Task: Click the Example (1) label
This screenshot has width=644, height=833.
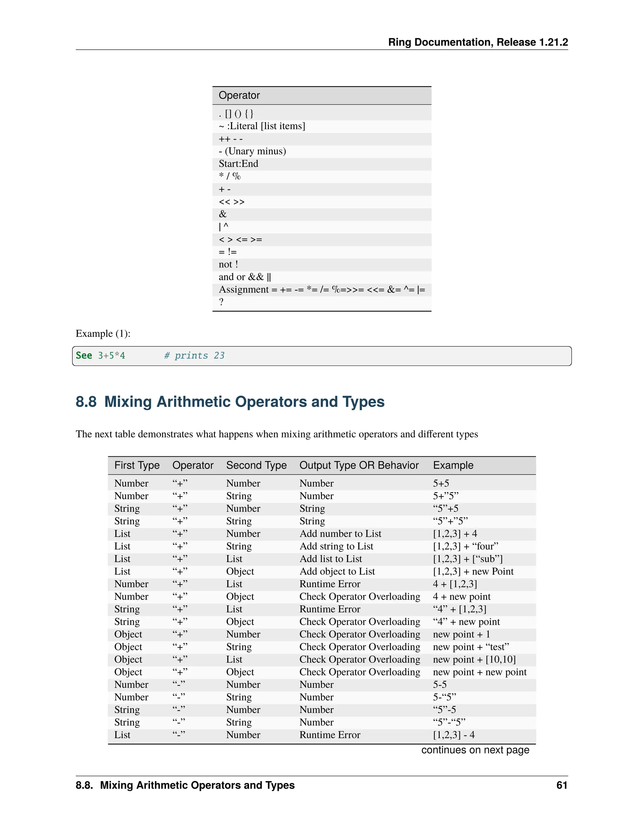Action: pos(103,334)
